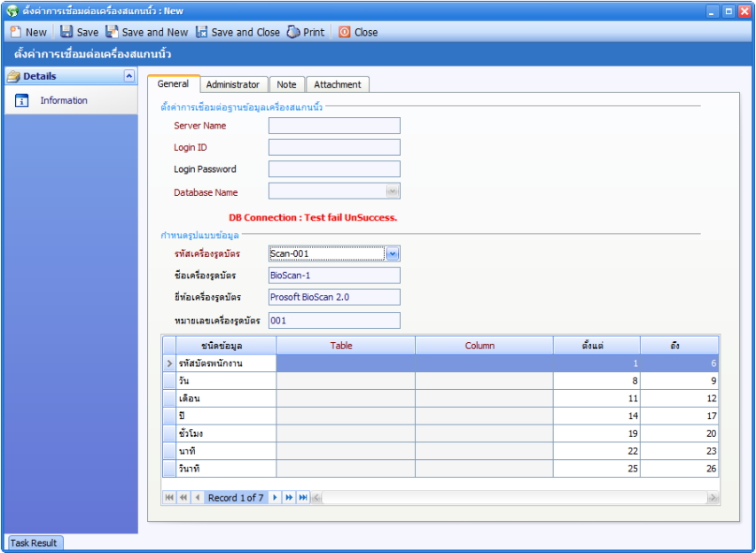Click the Information icon in sidebar
Screen dimensions: 756x553
point(21,100)
